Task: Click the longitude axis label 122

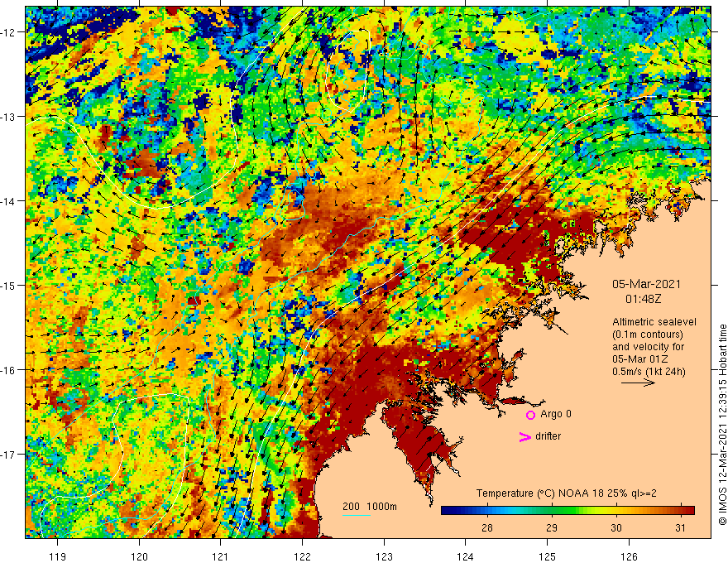Action: pyautogui.click(x=302, y=556)
